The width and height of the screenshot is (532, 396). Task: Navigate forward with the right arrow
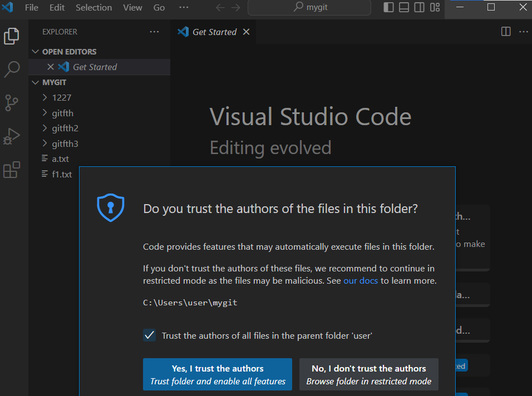tap(236, 7)
